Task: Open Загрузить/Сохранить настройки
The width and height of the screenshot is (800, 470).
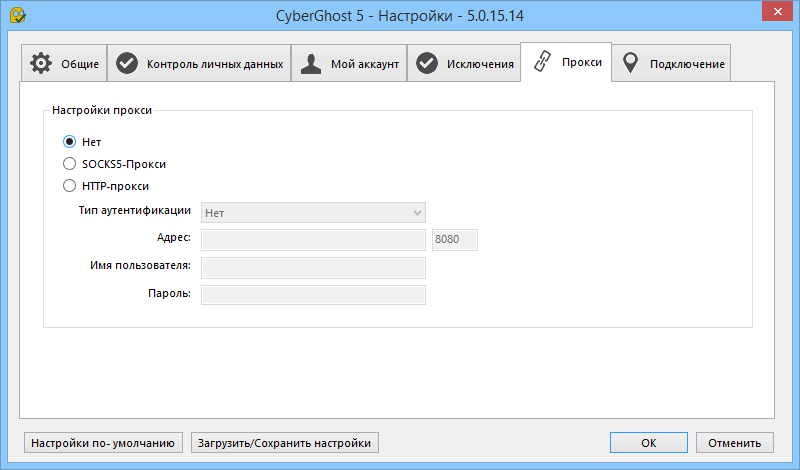Action: click(285, 442)
